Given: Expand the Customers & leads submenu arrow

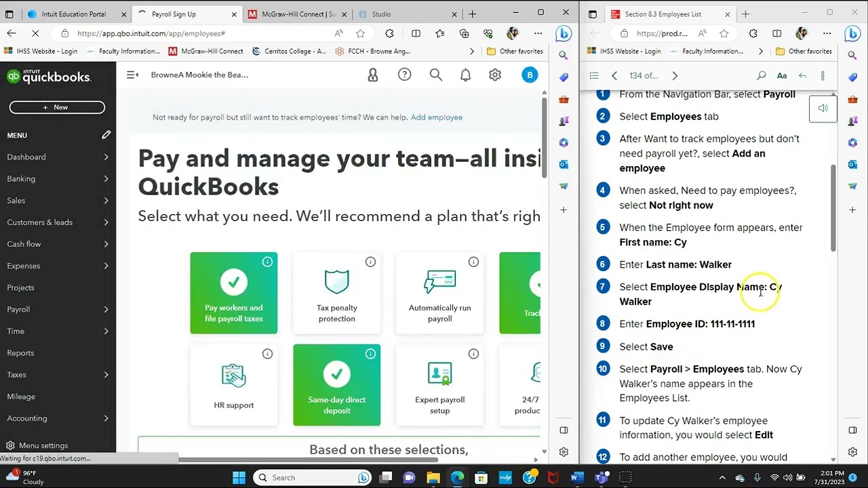Looking at the screenshot, I should (x=106, y=222).
